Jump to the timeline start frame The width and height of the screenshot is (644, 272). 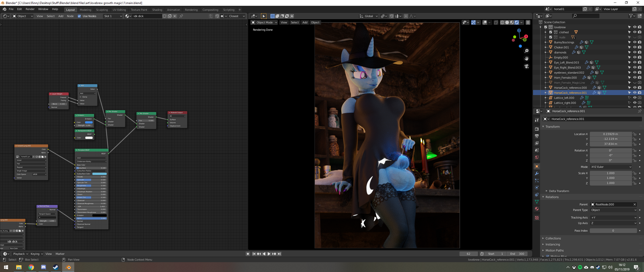254,254
